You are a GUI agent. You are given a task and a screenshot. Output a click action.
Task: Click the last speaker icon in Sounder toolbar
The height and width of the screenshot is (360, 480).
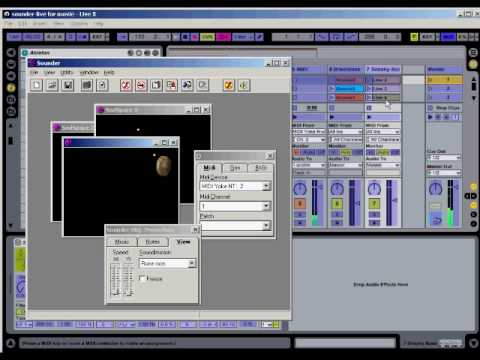(x=244, y=85)
